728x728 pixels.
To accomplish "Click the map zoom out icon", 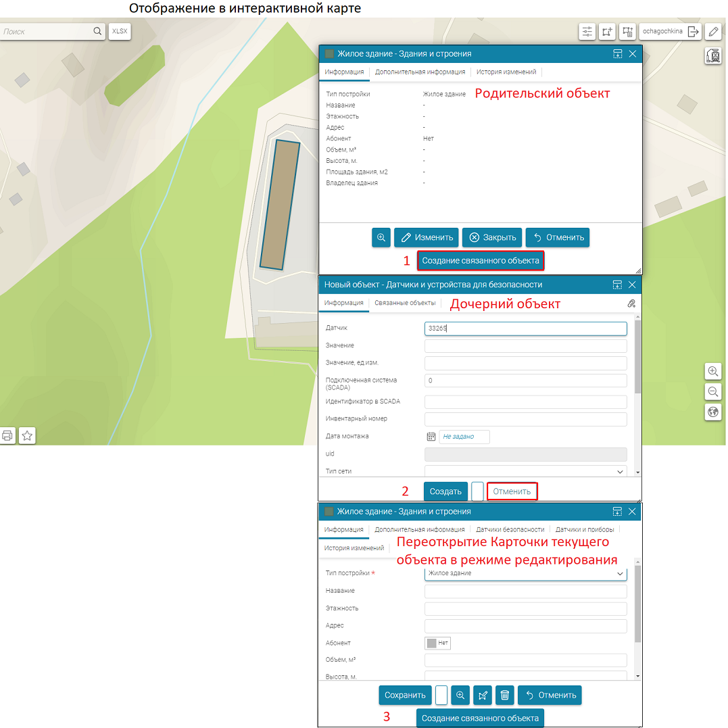I will point(712,391).
